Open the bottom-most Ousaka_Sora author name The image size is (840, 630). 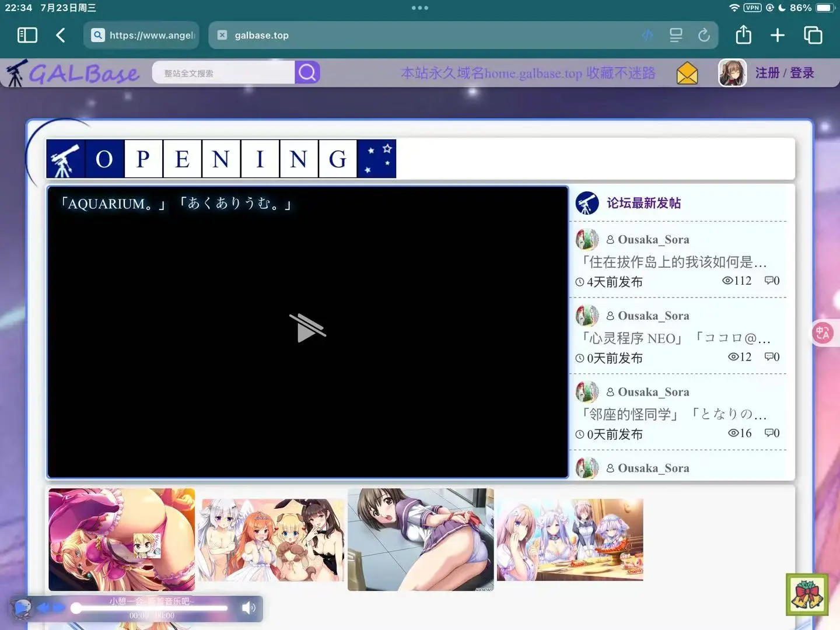click(x=653, y=468)
